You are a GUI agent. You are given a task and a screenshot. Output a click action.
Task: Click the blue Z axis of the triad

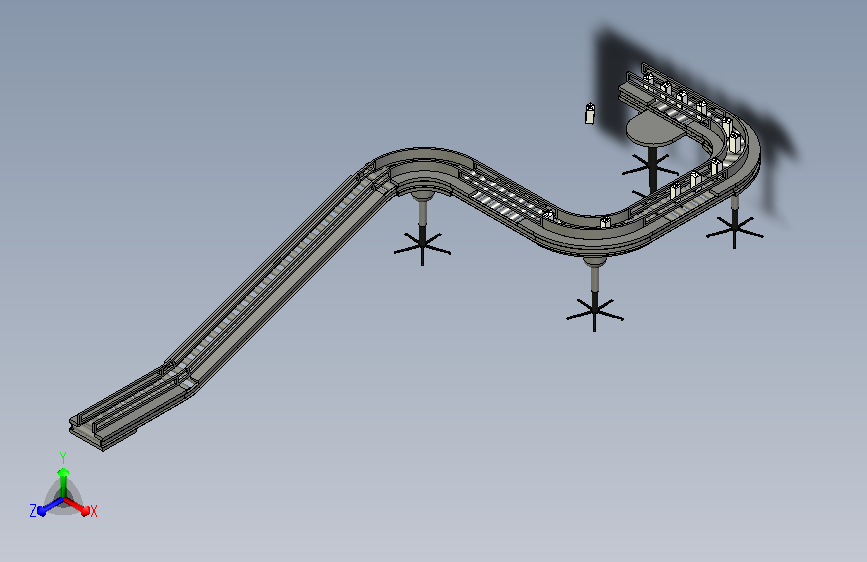pos(50,507)
